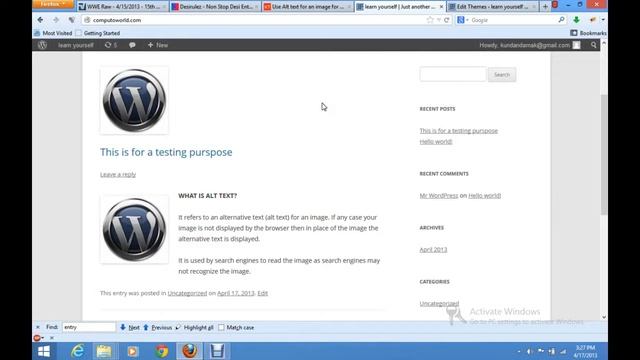Image resolution: width=640 pixels, height=360 pixels.
Task: Toggle Highlight all in Find bar
Action: [194, 327]
